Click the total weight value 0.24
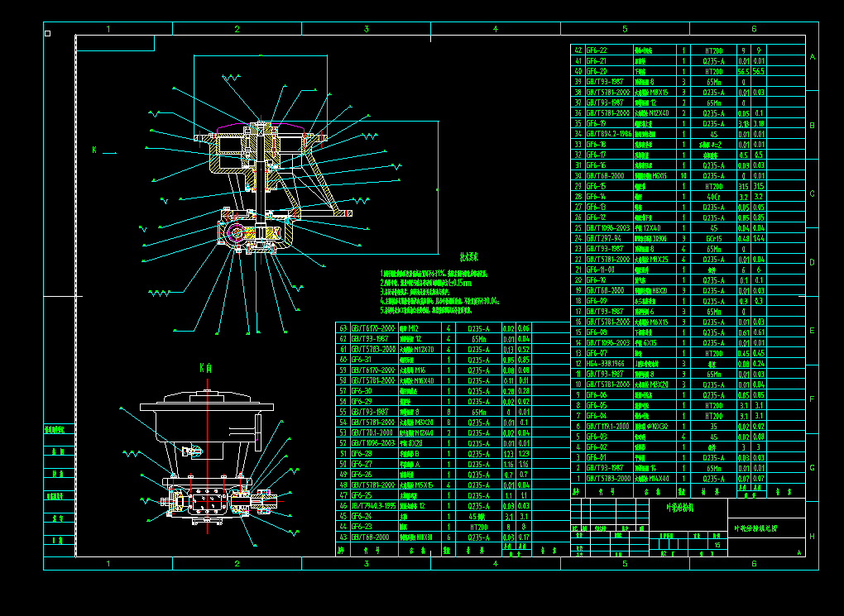 point(759,364)
